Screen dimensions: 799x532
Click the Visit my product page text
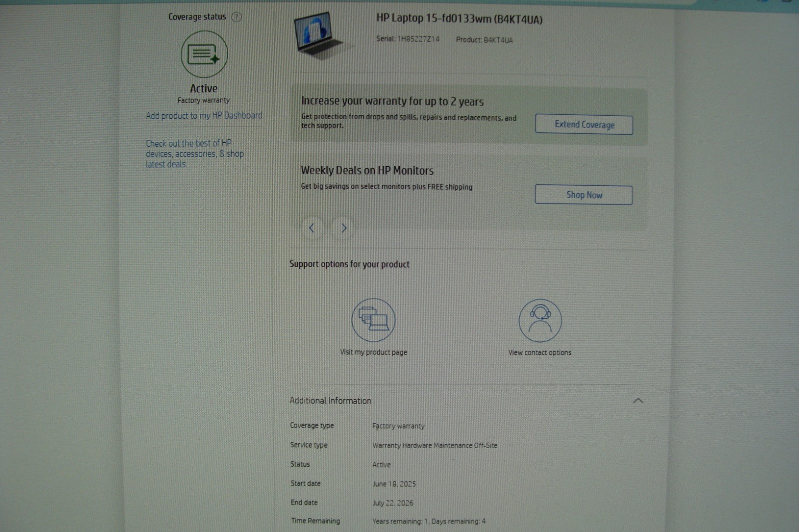tap(374, 352)
